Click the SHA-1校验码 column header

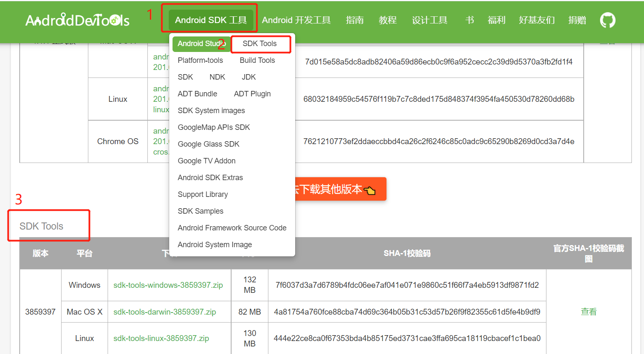coord(407,253)
